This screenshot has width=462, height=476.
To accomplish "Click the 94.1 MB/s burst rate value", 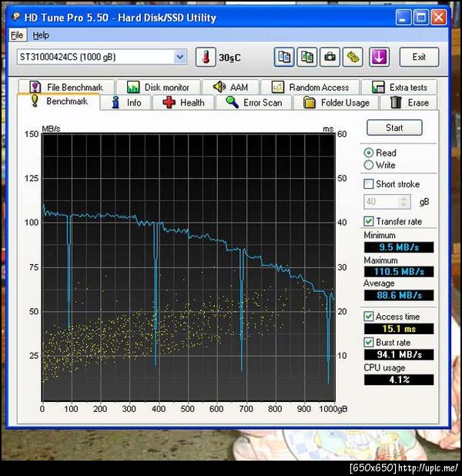I will 399,354.
